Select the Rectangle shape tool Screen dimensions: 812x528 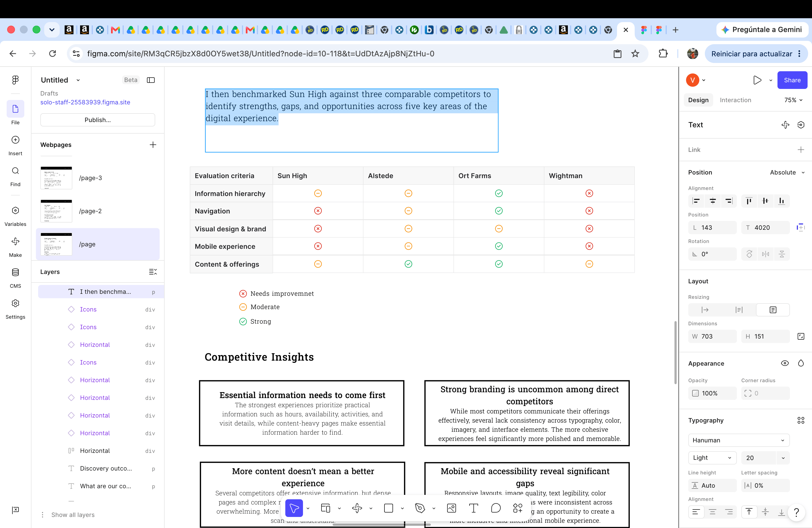click(388, 508)
